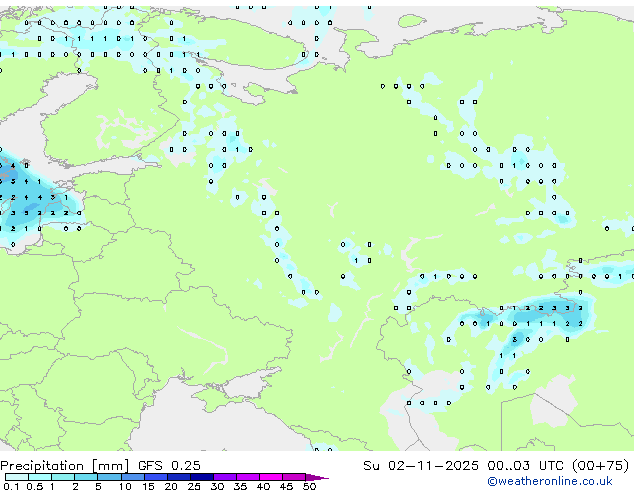
Task: Select the 30–35 mm purple legend swatch
Action: coord(224,477)
